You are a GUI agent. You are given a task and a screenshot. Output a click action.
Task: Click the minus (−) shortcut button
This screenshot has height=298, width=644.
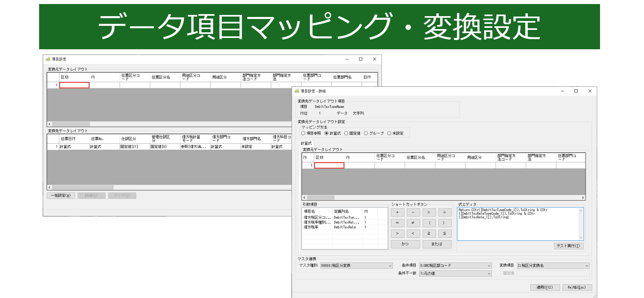[413, 212]
